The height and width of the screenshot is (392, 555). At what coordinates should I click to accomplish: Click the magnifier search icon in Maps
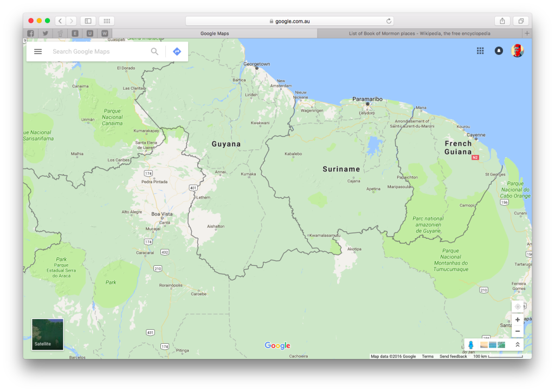154,51
